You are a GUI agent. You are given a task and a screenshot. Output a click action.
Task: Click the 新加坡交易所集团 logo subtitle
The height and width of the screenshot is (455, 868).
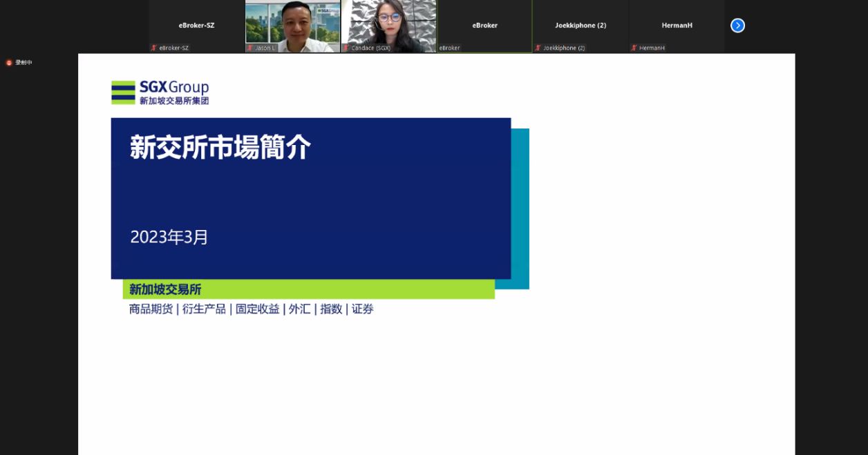pos(174,101)
